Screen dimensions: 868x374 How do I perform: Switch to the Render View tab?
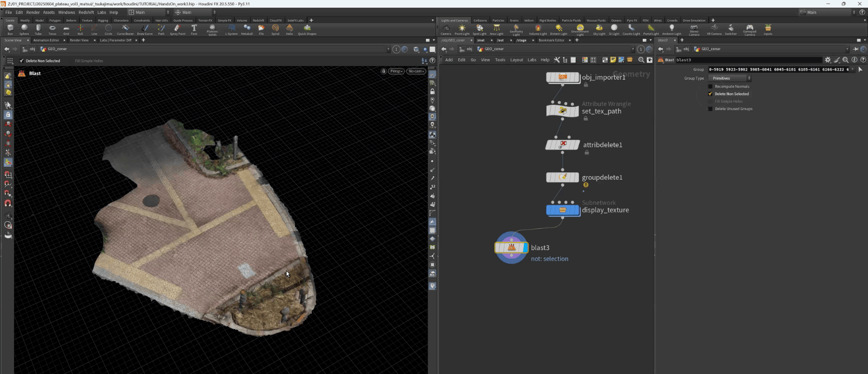pyautogui.click(x=78, y=40)
